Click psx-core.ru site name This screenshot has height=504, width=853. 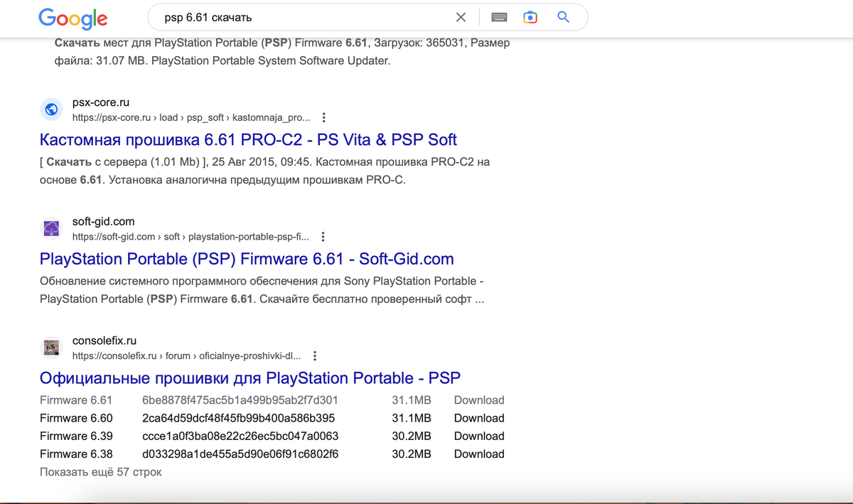(101, 102)
